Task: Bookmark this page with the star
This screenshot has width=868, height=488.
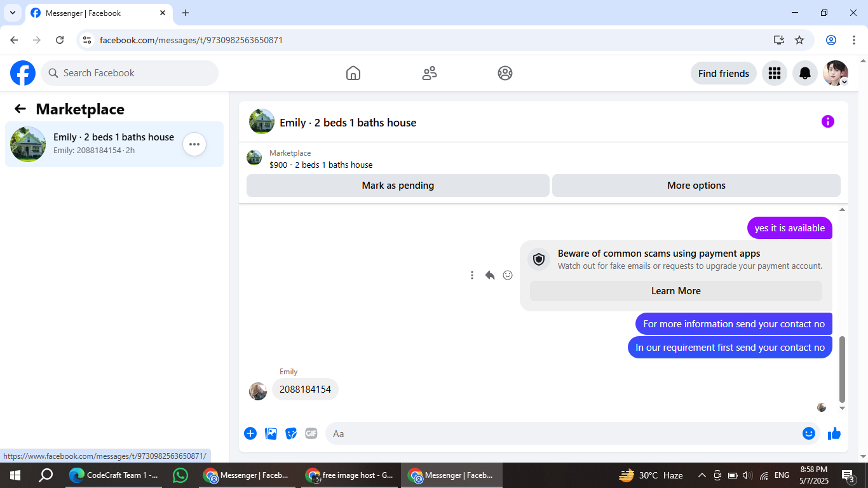Action: click(x=799, y=40)
